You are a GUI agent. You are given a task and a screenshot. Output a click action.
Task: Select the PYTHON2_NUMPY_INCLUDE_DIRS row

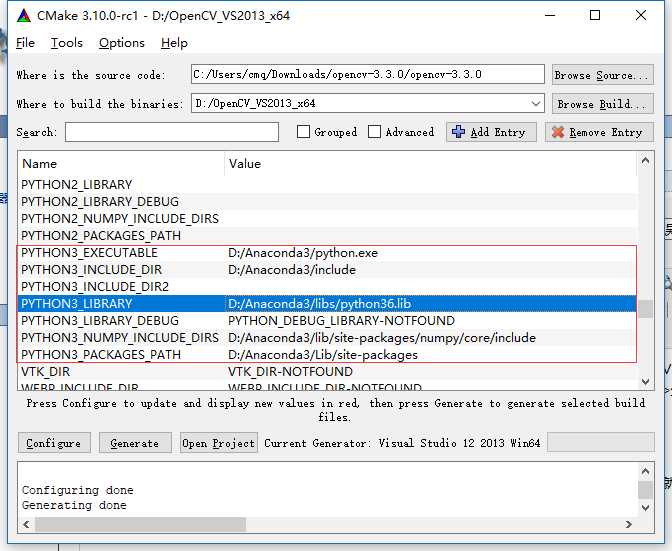tap(328, 219)
